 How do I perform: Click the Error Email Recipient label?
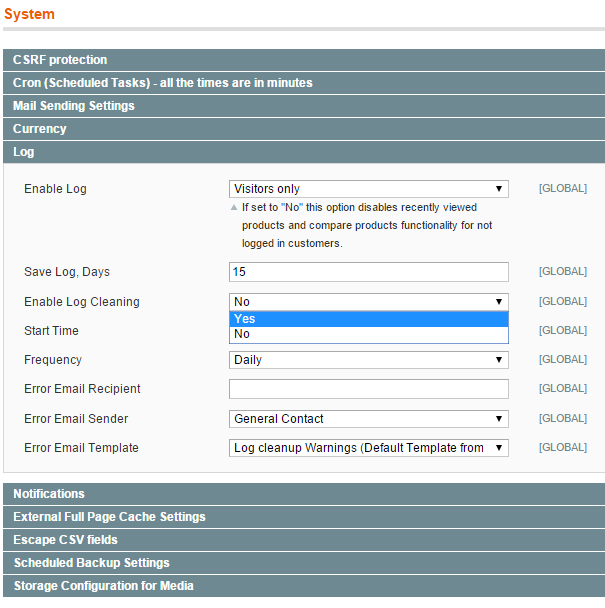[82, 389]
